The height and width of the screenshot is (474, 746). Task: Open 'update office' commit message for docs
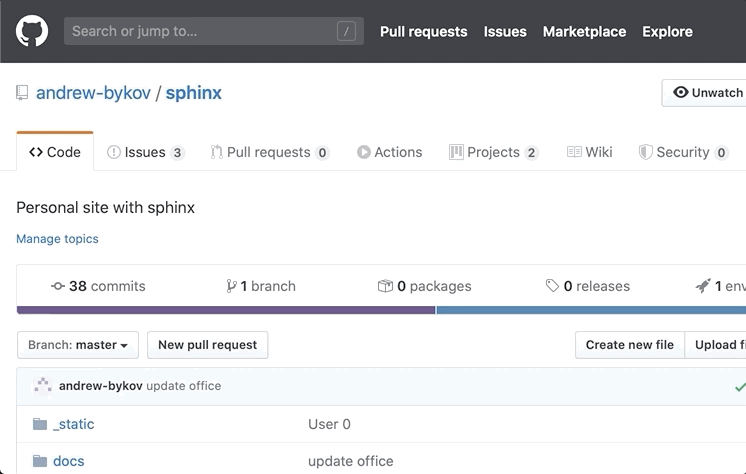pyautogui.click(x=351, y=461)
